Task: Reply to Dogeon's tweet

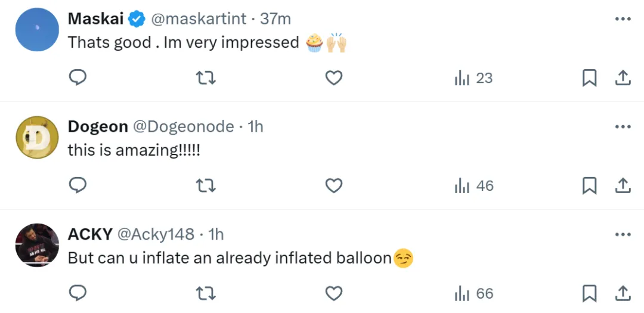Action: (x=77, y=185)
